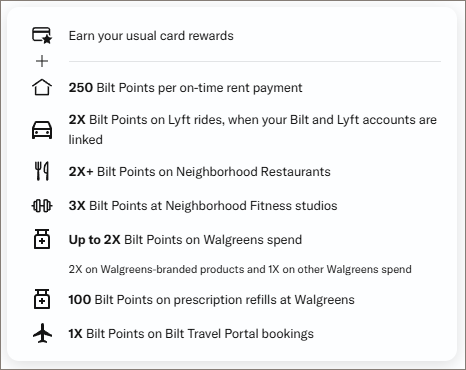Click '250 Bilt Points per on-time rent payment'

coord(185,88)
